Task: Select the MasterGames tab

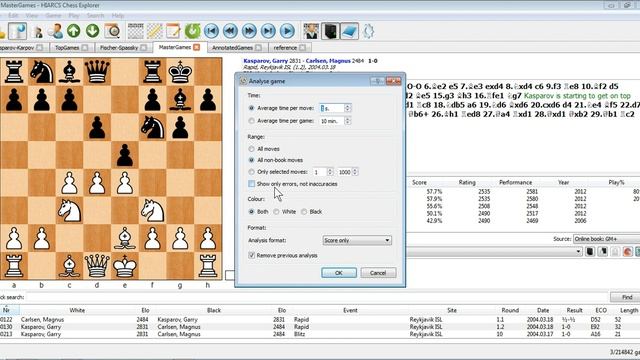Action: 175,47
